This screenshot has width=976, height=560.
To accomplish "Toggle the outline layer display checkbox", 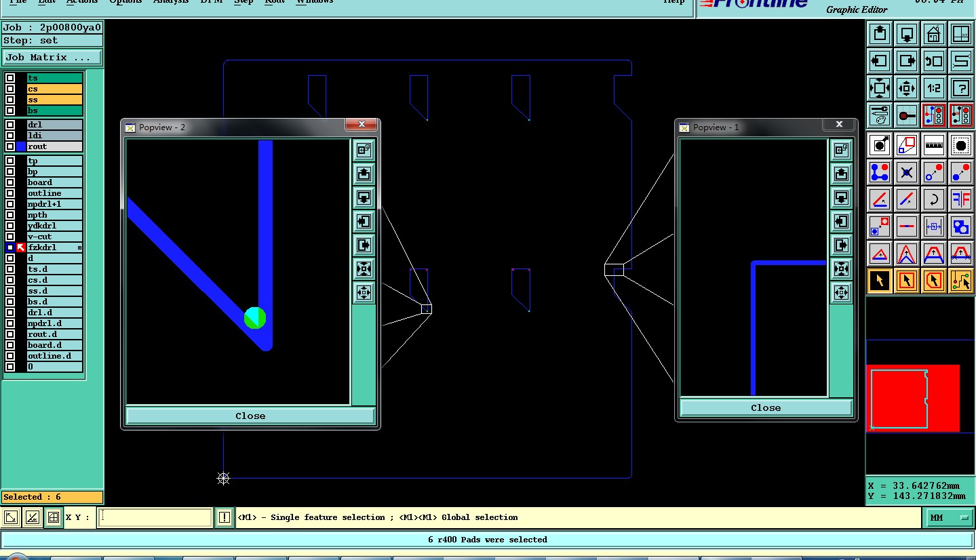I will [10, 193].
